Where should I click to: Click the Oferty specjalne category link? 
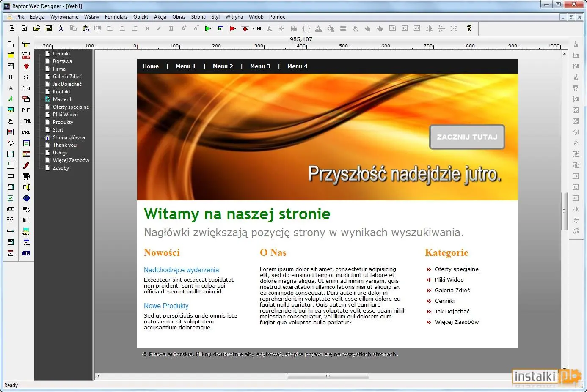pyautogui.click(x=457, y=269)
